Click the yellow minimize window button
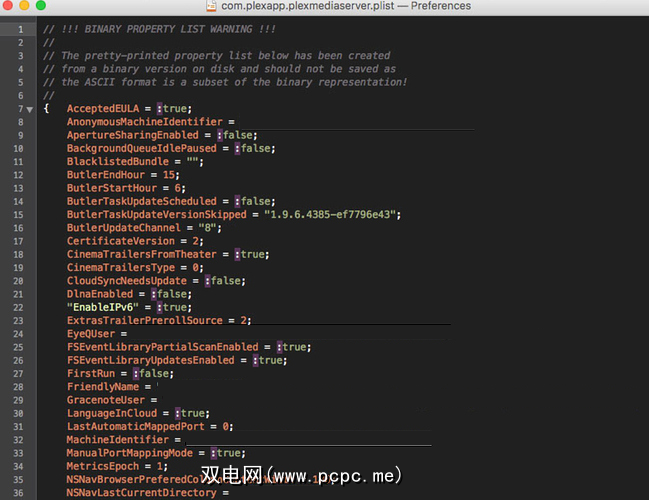 point(24,5)
